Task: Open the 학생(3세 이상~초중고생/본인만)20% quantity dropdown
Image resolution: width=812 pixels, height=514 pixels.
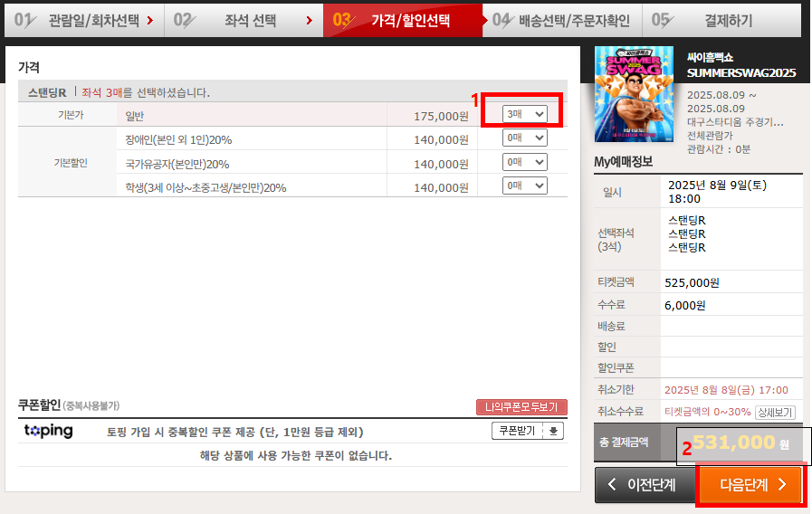Action: [525, 186]
